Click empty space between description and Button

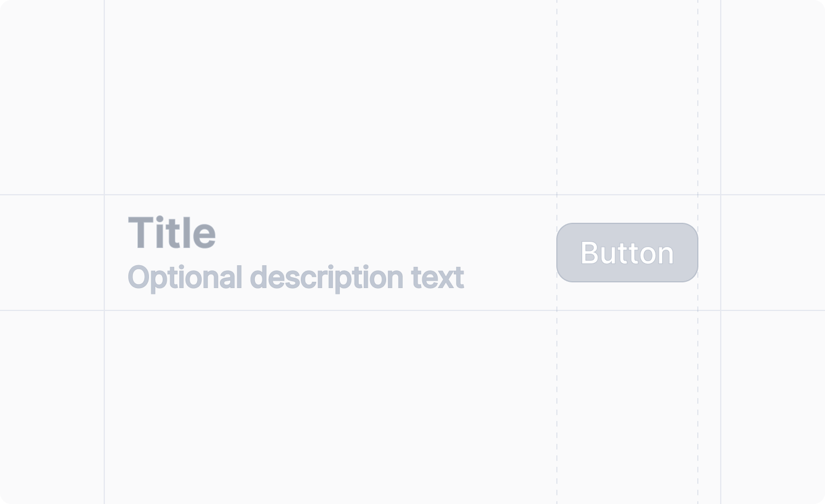click(x=510, y=253)
